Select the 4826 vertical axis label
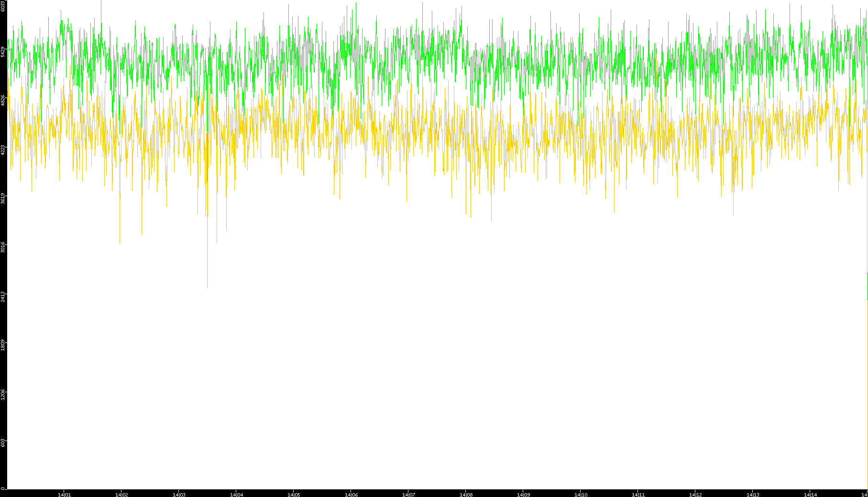Viewport: 868px width, 497px height. tap(3, 100)
